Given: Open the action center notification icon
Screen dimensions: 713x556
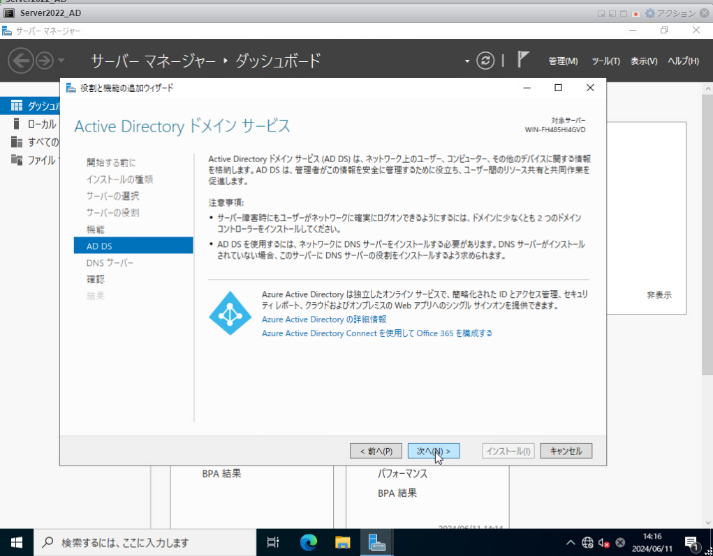Looking at the screenshot, I should tap(691, 542).
